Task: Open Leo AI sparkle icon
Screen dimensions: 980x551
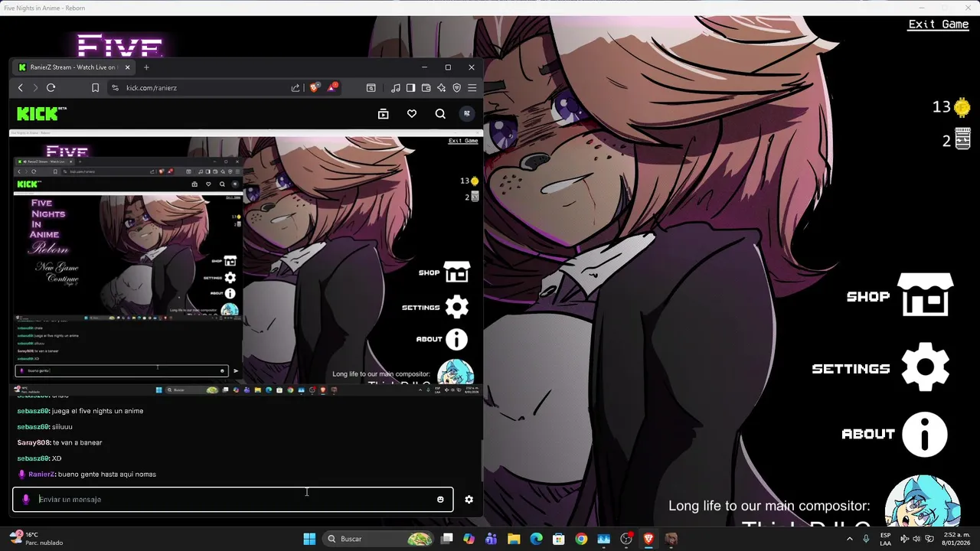Action: pyautogui.click(x=441, y=88)
